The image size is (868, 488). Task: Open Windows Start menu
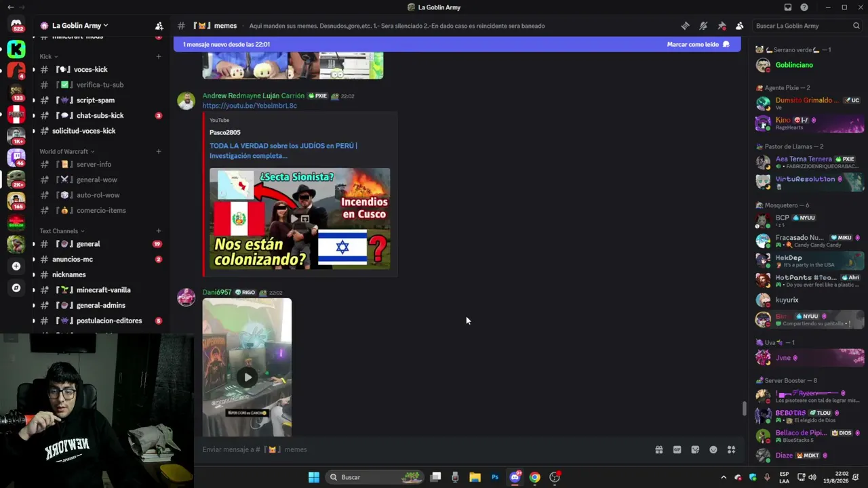[314, 477]
